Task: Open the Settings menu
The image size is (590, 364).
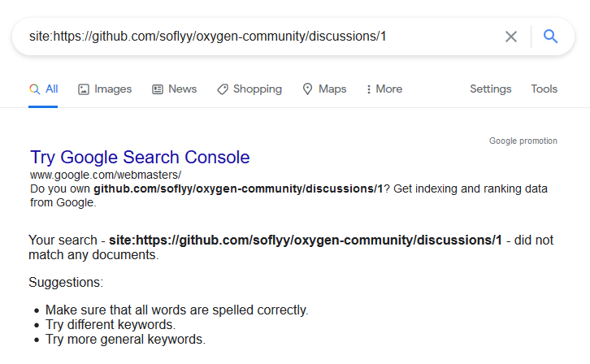Action: (491, 89)
